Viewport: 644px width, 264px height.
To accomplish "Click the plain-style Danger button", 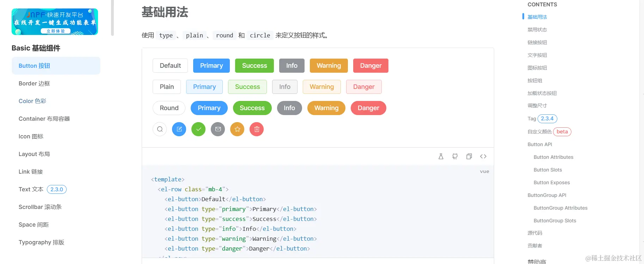I will [x=364, y=87].
